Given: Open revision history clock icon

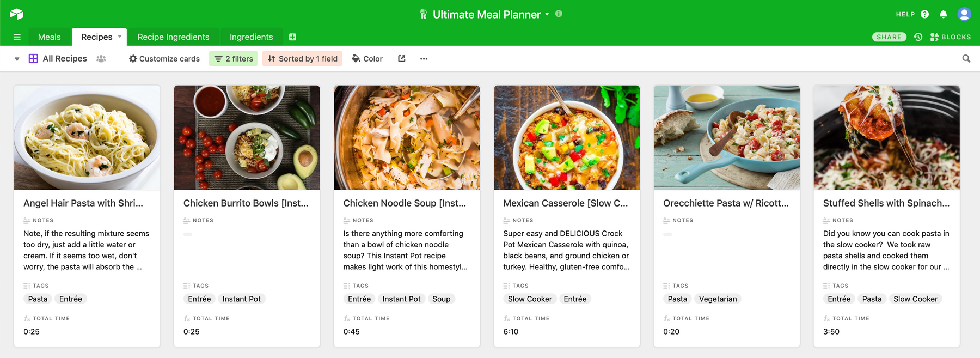Looking at the screenshot, I should [918, 37].
